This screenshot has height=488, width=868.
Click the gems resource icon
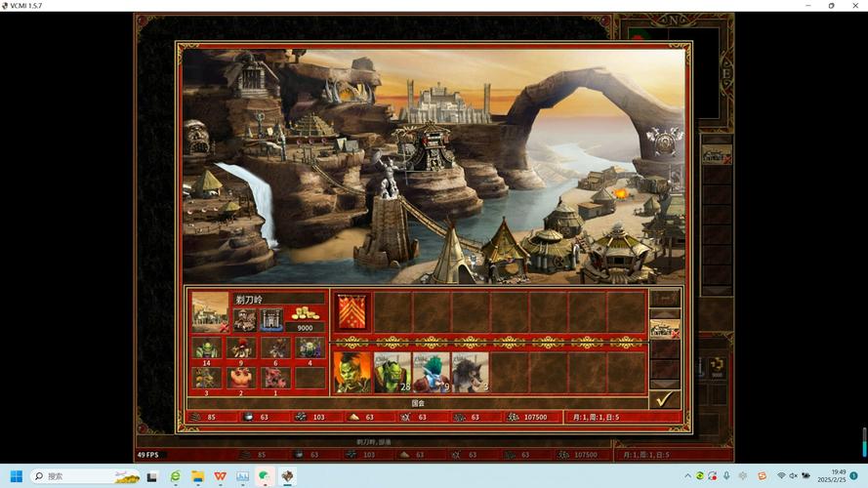[x=459, y=417]
